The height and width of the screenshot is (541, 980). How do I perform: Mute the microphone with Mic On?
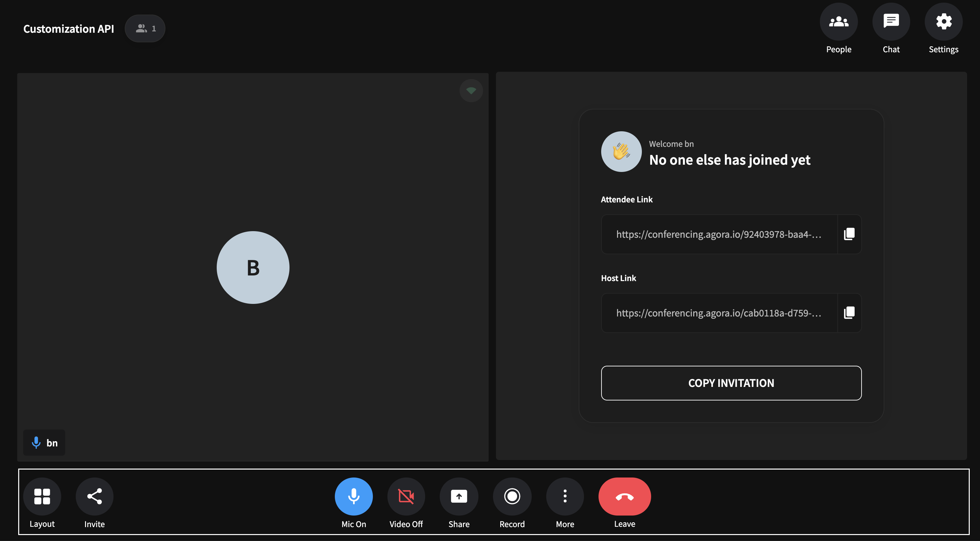click(353, 496)
